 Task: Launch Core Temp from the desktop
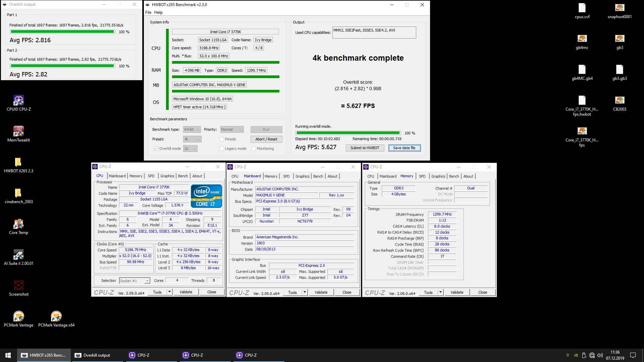coord(18,226)
